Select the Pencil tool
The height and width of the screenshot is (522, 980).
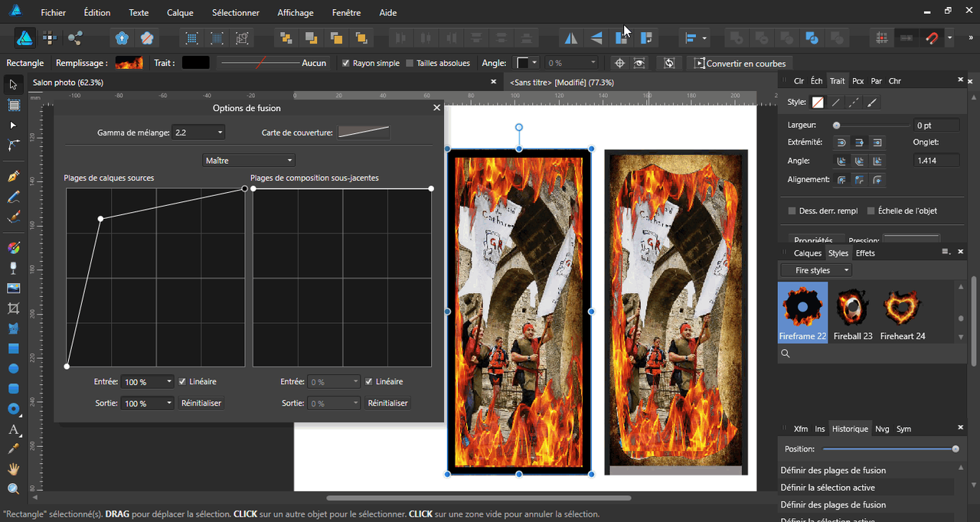click(13, 197)
